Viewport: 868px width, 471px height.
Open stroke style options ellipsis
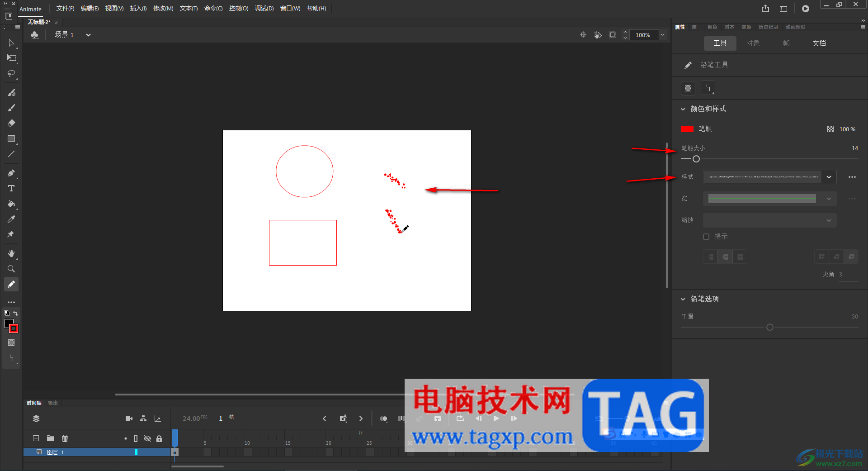852,177
